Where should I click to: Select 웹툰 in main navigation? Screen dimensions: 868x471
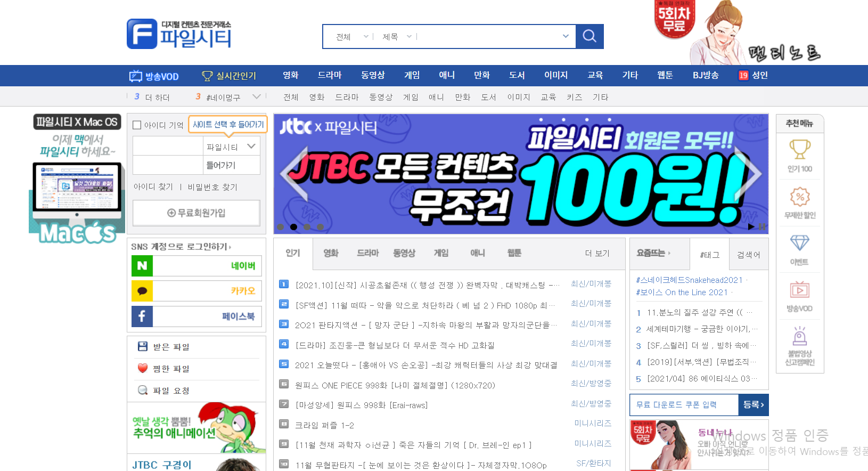click(x=665, y=75)
